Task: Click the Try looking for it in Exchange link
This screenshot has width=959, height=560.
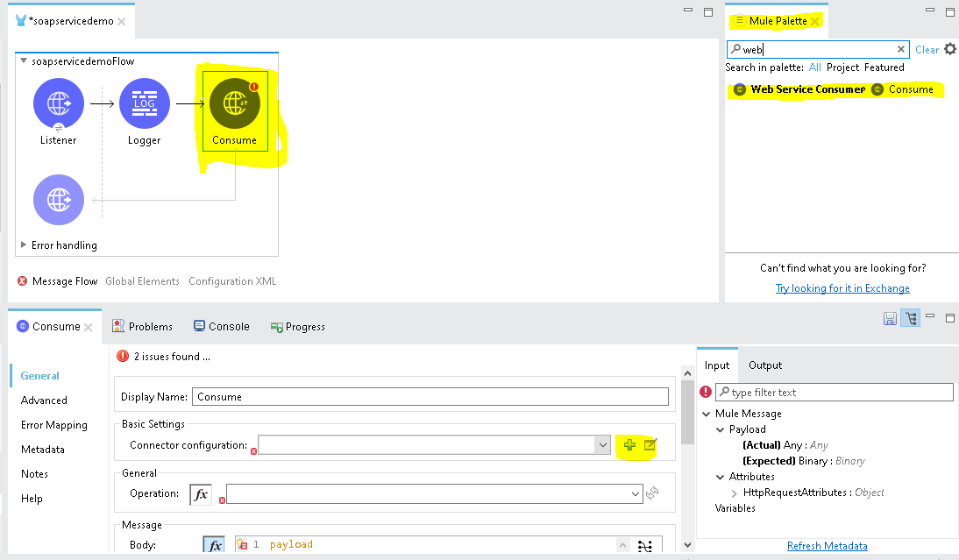Action: point(842,287)
